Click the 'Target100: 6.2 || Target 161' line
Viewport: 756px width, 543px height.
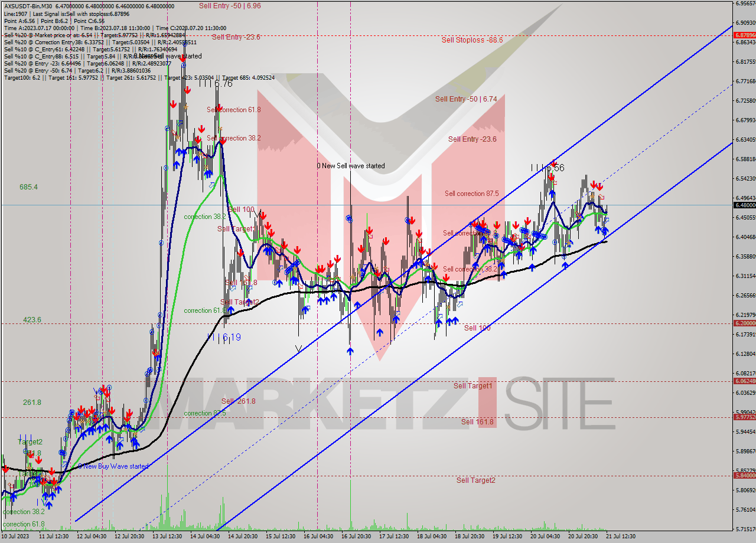[x=139, y=77]
